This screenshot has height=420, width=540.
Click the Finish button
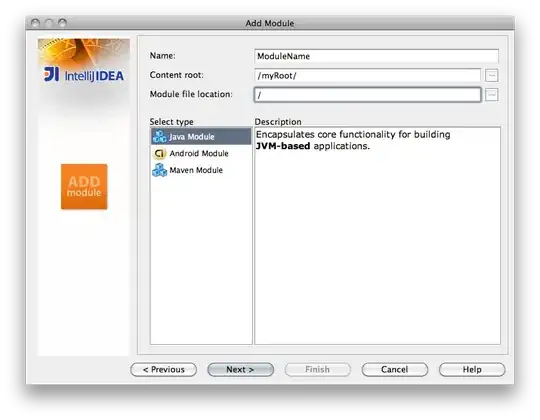click(318, 369)
